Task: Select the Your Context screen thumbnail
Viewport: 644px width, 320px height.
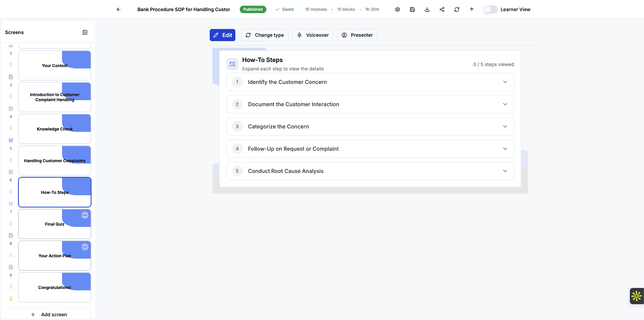Action: point(55,65)
